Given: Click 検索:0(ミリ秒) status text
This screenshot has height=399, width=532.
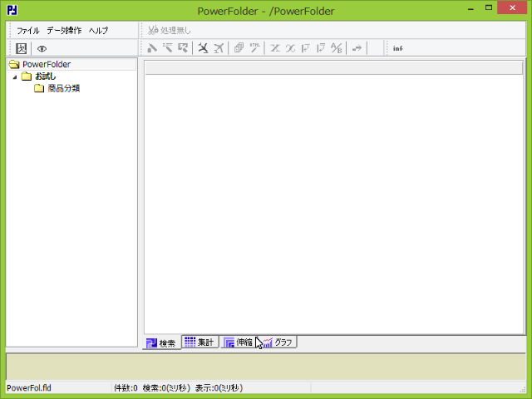Looking at the screenshot, I should (166, 388).
